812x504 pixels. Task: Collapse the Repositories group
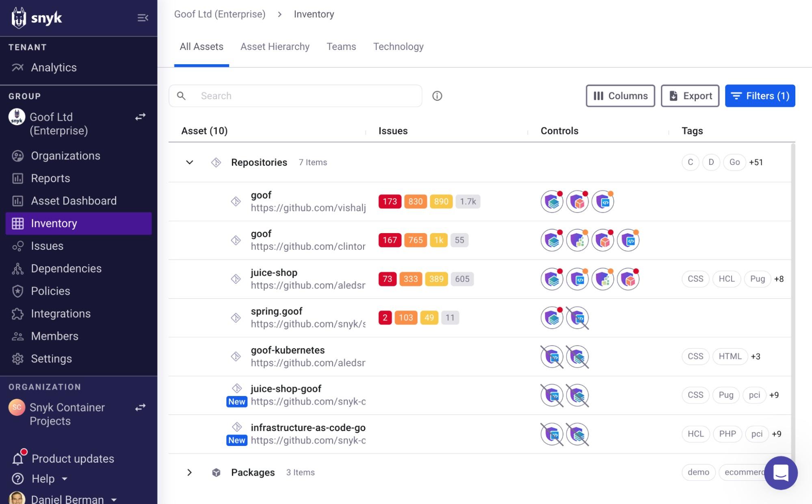(x=189, y=162)
